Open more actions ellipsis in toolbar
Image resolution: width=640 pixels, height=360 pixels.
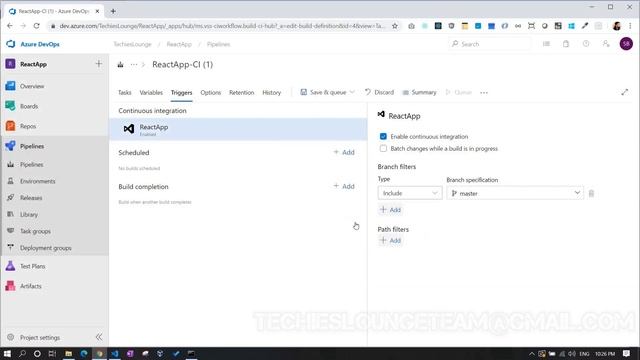484,93
